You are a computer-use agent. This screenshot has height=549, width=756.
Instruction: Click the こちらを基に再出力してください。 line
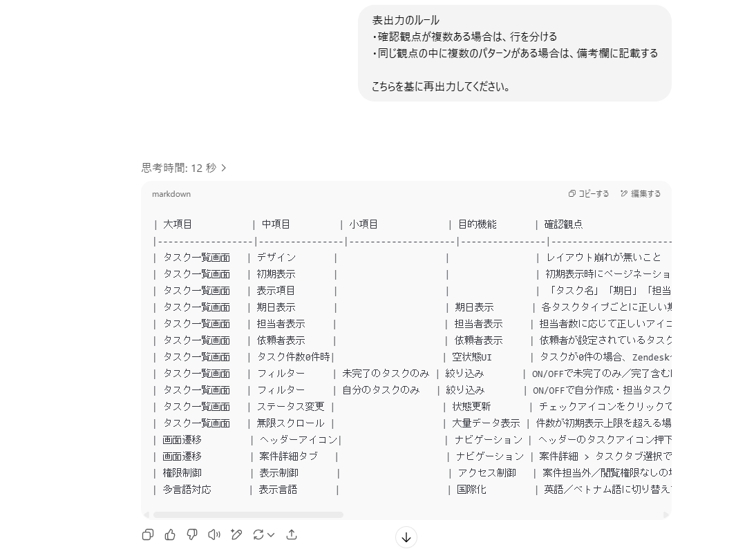tap(442, 87)
